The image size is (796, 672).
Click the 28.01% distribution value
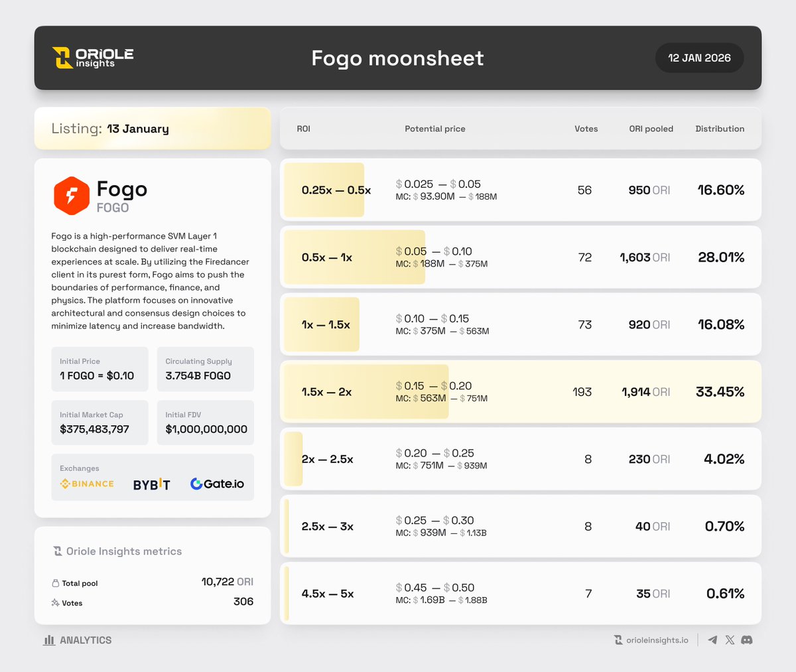click(721, 257)
